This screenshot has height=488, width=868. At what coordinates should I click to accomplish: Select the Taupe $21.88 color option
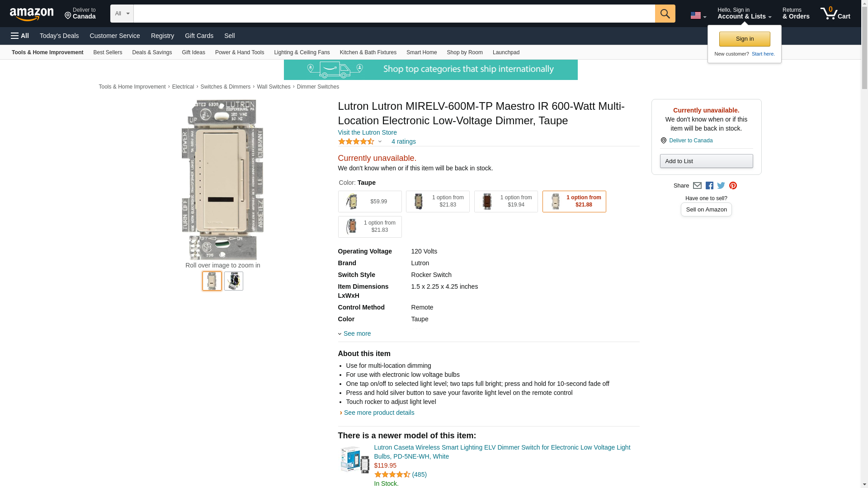(574, 202)
